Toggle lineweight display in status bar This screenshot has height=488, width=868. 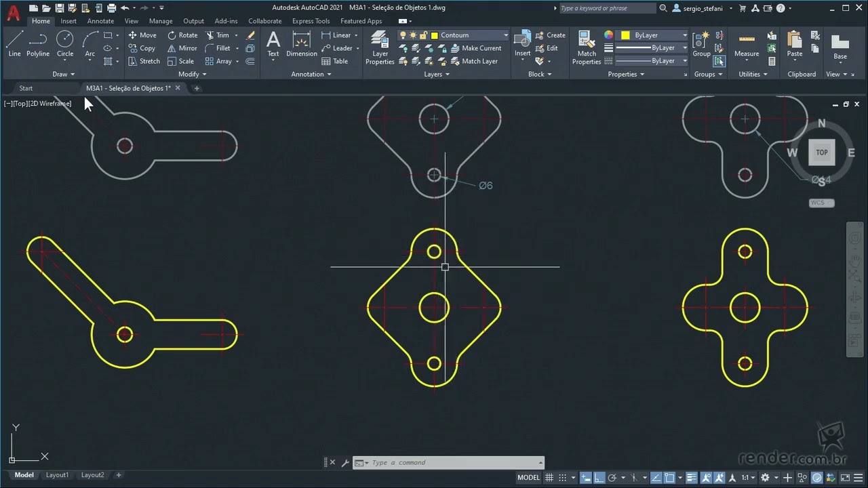pos(691,478)
